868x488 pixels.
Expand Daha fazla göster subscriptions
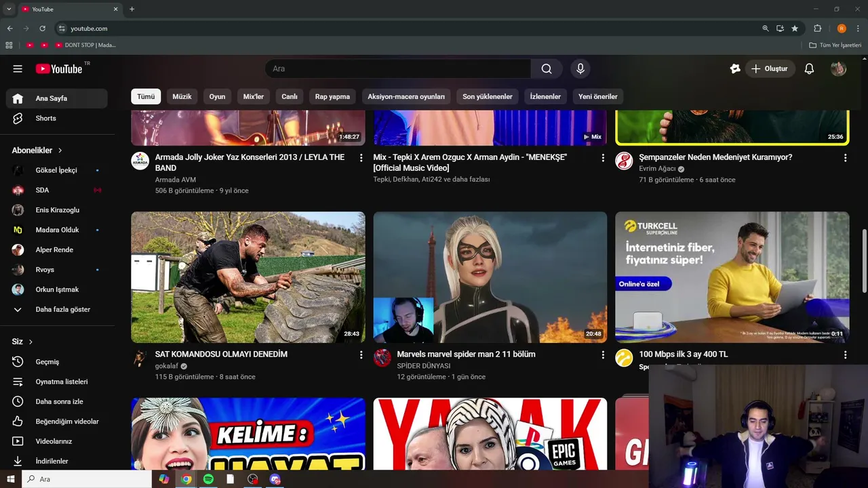pos(57,309)
